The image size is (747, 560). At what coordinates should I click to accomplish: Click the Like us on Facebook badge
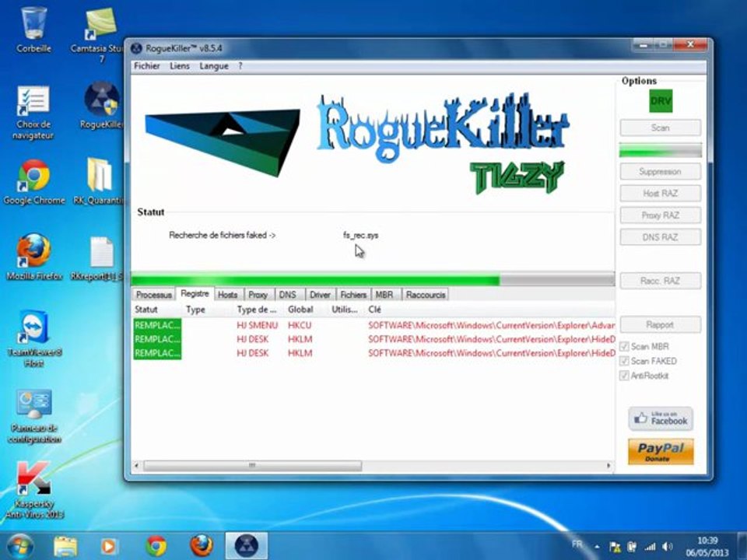coord(661,418)
